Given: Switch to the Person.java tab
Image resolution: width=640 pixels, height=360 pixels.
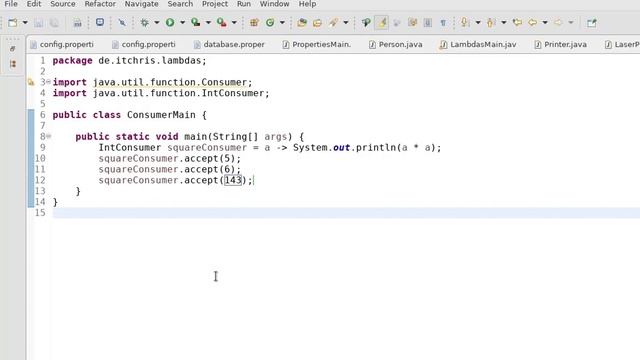Looking at the screenshot, I should pyautogui.click(x=396, y=44).
